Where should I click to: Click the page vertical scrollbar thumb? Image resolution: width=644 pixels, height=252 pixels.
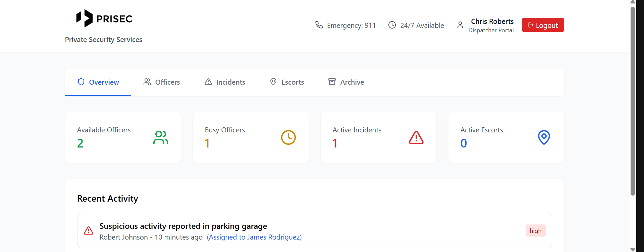coord(633,101)
